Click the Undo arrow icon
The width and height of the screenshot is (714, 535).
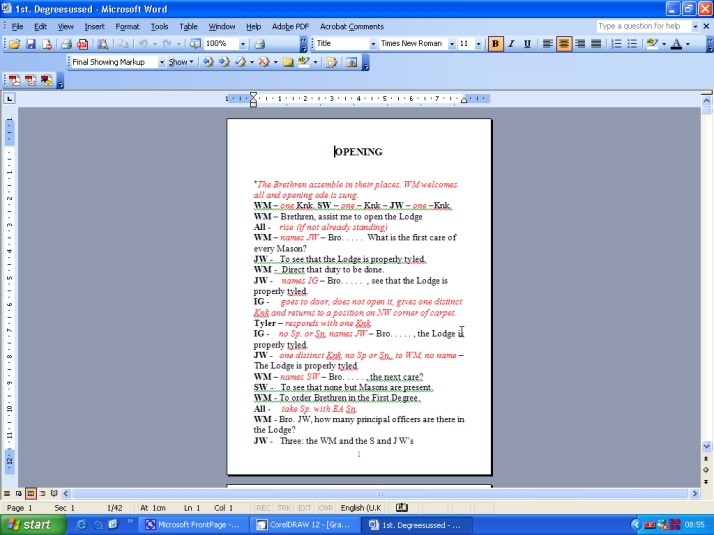click(143, 44)
